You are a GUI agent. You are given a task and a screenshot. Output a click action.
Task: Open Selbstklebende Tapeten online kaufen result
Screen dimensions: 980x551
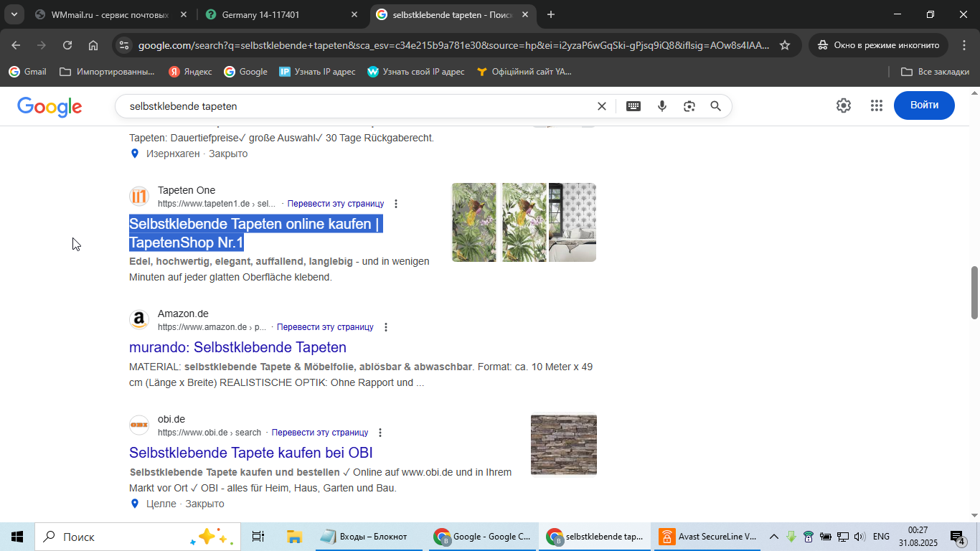255,233
